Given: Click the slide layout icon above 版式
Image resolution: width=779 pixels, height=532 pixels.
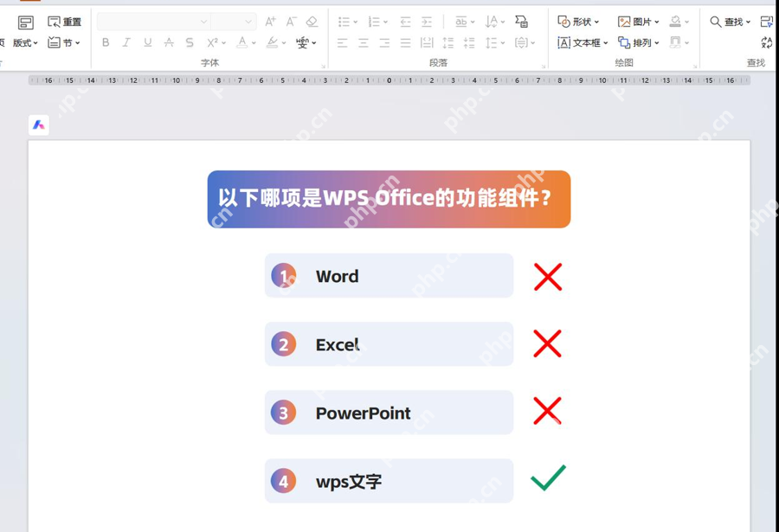Looking at the screenshot, I should (x=25, y=22).
